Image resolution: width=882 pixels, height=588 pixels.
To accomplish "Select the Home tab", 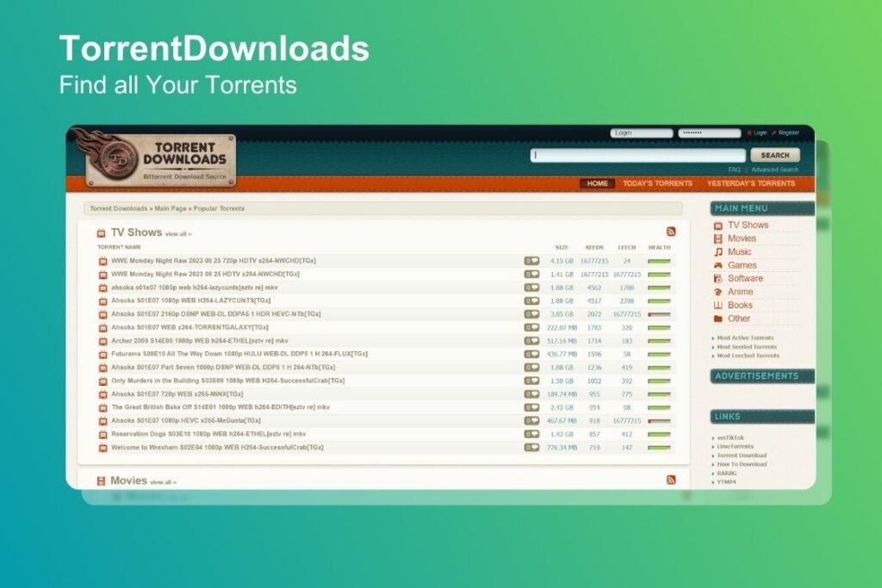I will [x=597, y=183].
